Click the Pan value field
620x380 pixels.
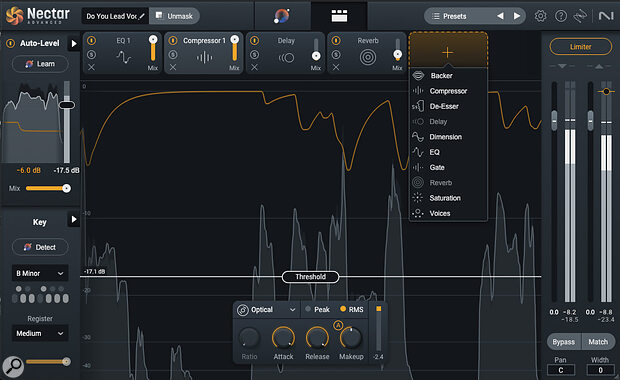[x=561, y=370]
